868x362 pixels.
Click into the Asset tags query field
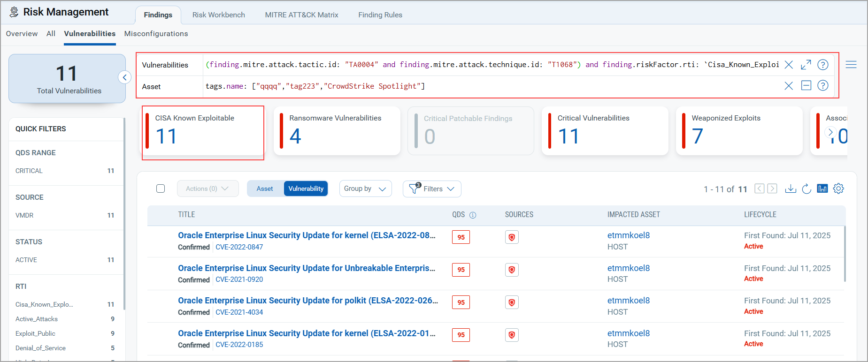point(492,86)
